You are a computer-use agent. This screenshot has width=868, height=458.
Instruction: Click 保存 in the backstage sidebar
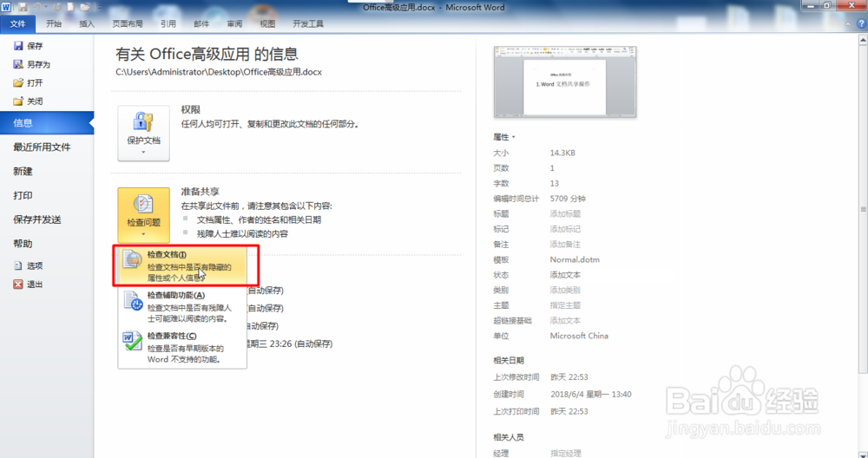[x=29, y=46]
